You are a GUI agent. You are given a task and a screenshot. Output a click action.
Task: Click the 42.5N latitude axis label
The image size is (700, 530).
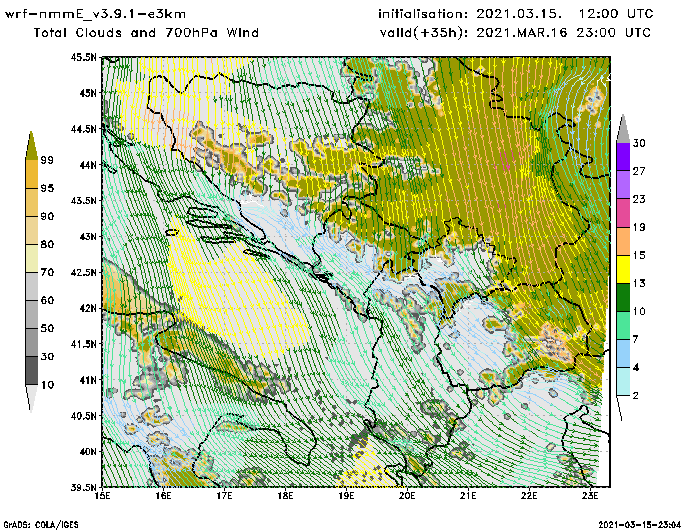click(83, 272)
